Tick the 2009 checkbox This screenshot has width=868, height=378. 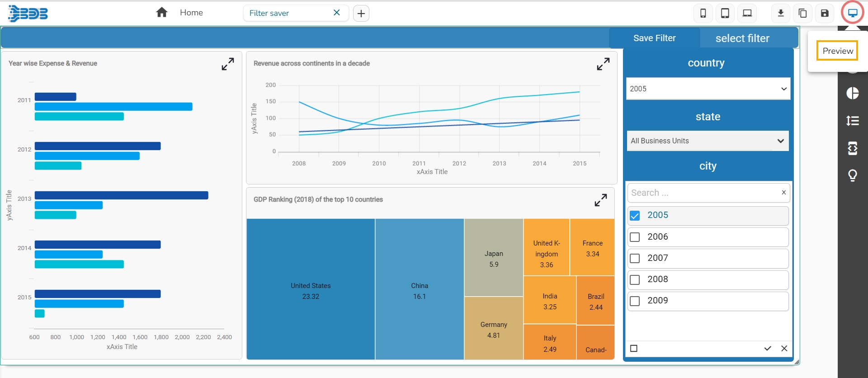point(635,301)
